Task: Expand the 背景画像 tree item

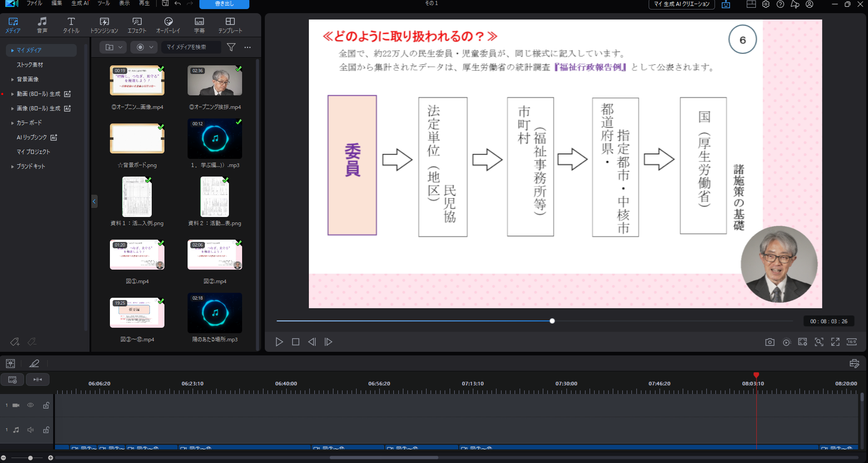Action: (x=12, y=79)
